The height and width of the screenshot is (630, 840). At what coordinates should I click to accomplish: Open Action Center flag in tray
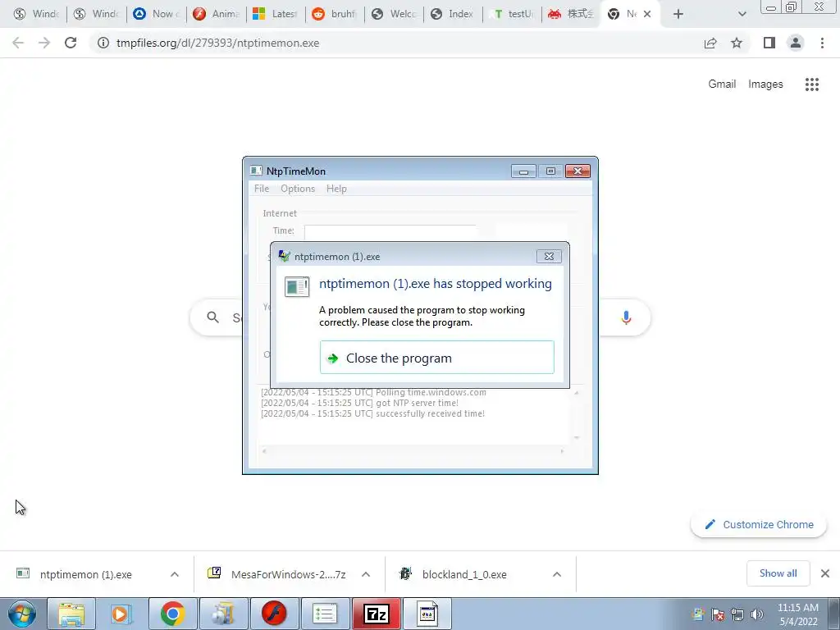[x=718, y=614]
